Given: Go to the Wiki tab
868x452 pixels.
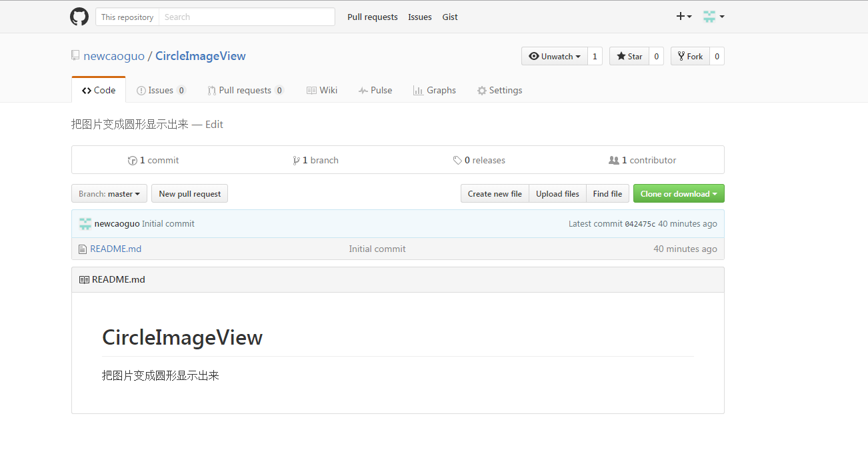Looking at the screenshot, I should pyautogui.click(x=322, y=91).
